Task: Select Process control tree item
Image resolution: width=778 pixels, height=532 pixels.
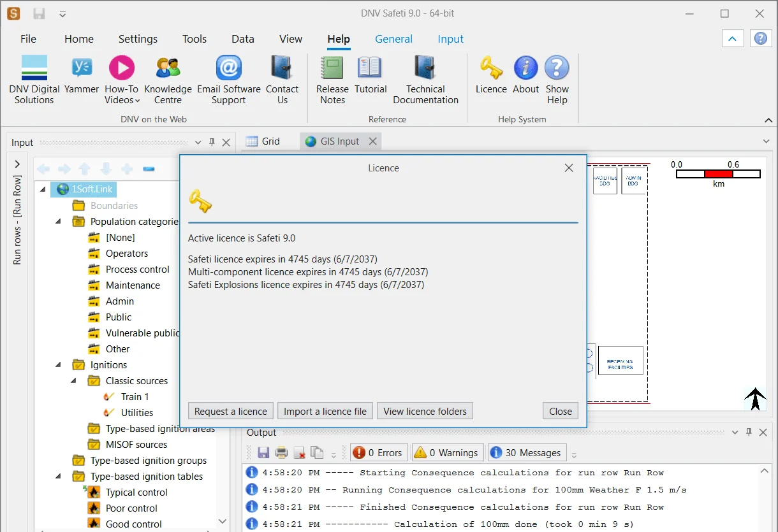Action: click(138, 270)
